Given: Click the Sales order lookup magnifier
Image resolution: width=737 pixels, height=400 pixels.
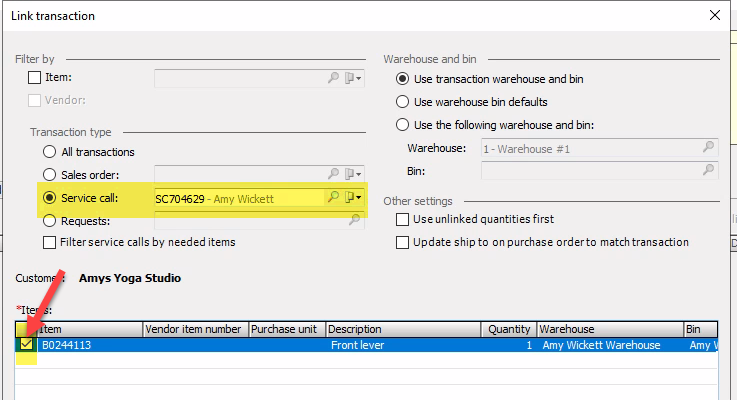Looking at the screenshot, I should click(x=333, y=174).
